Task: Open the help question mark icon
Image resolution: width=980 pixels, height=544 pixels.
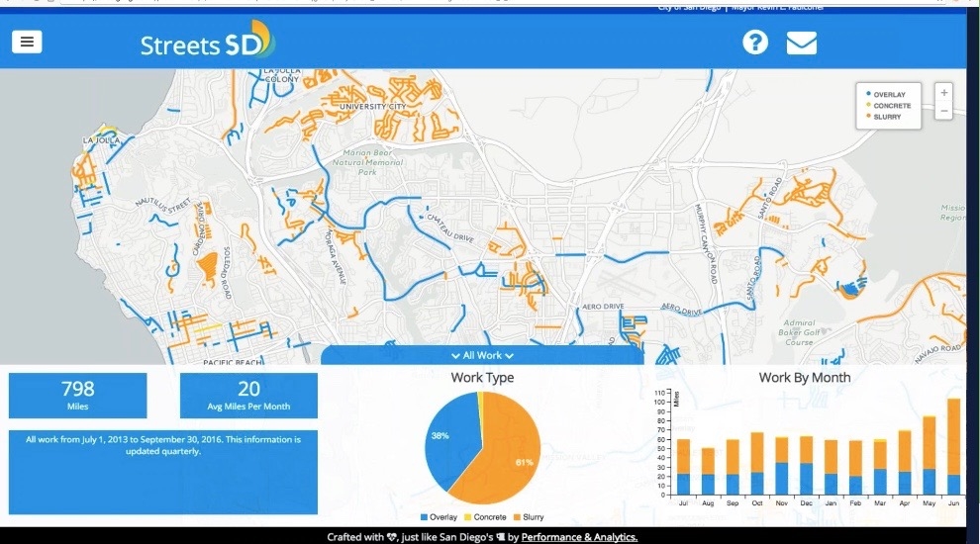Action: [755, 43]
